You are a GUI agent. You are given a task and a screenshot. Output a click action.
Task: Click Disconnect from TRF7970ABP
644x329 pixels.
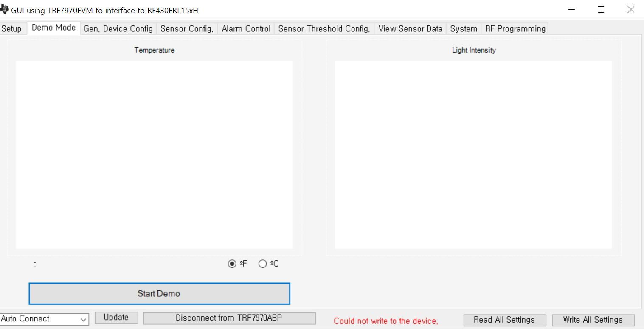tap(229, 318)
